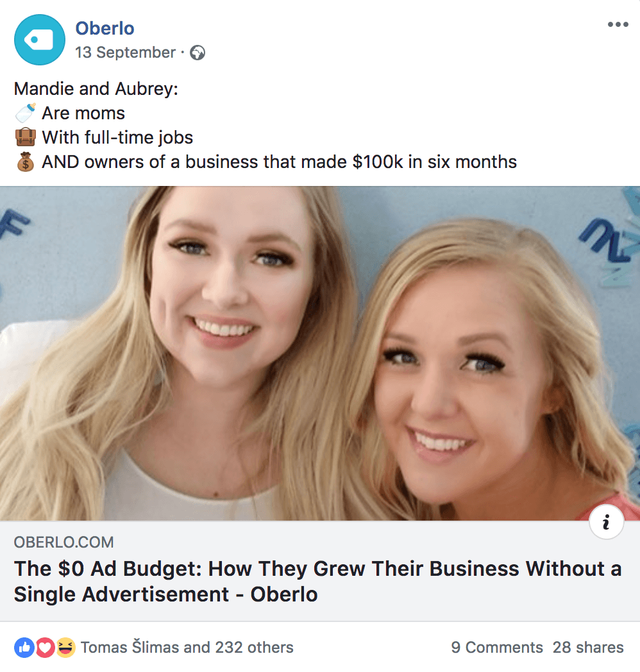Click the OBERLO.COM source domain

64,542
